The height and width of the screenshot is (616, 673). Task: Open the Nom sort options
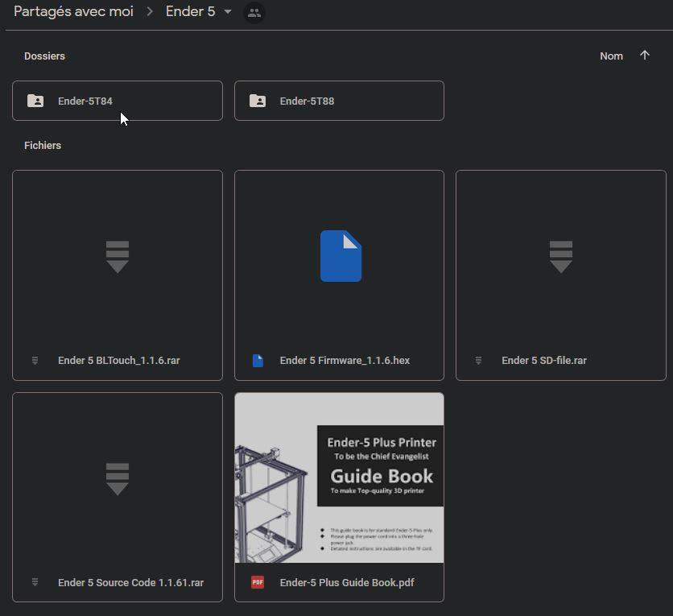pyautogui.click(x=611, y=56)
